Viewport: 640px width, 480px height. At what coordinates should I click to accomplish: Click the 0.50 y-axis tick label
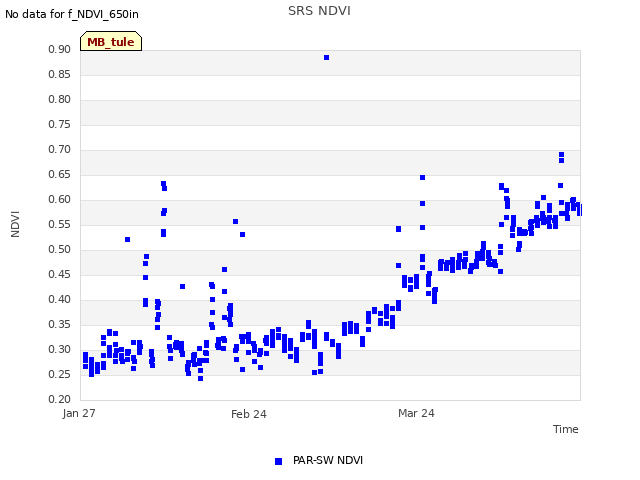(x=60, y=249)
